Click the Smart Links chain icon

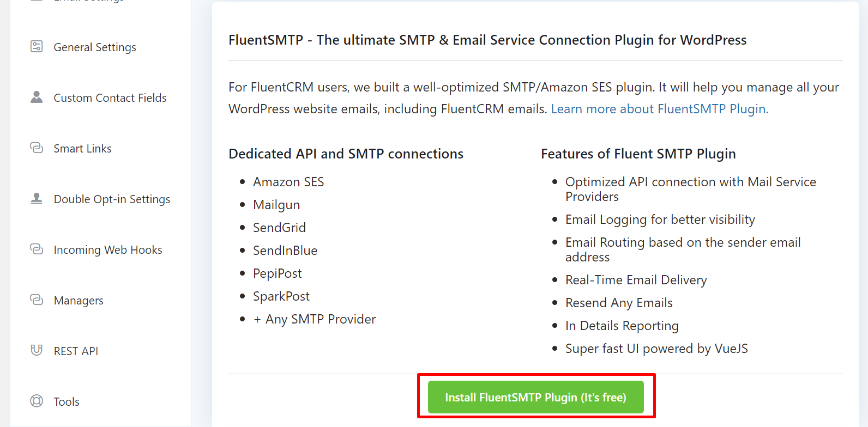click(x=36, y=148)
